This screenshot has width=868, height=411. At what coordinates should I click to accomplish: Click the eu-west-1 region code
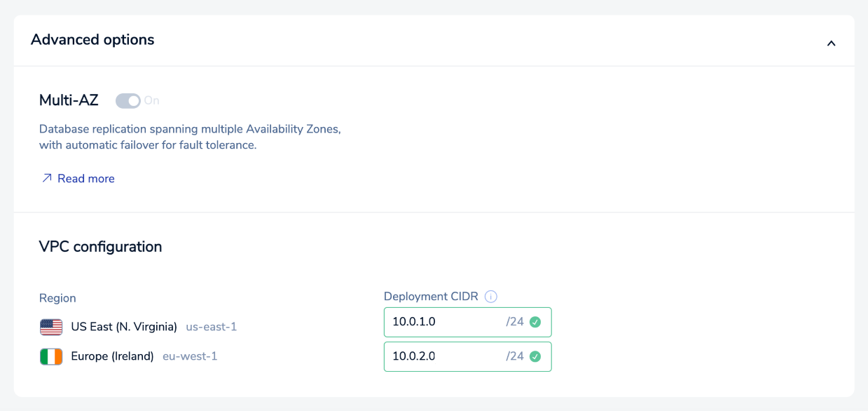(x=190, y=356)
